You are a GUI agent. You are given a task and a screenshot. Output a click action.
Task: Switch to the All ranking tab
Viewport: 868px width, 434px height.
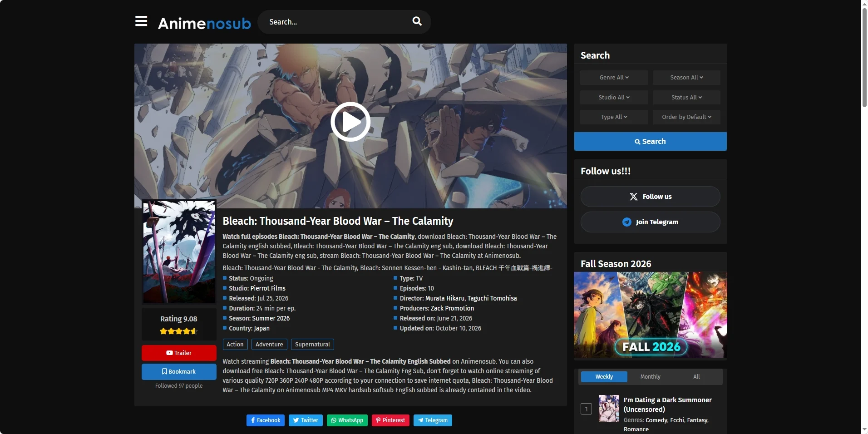pyautogui.click(x=696, y=377)
